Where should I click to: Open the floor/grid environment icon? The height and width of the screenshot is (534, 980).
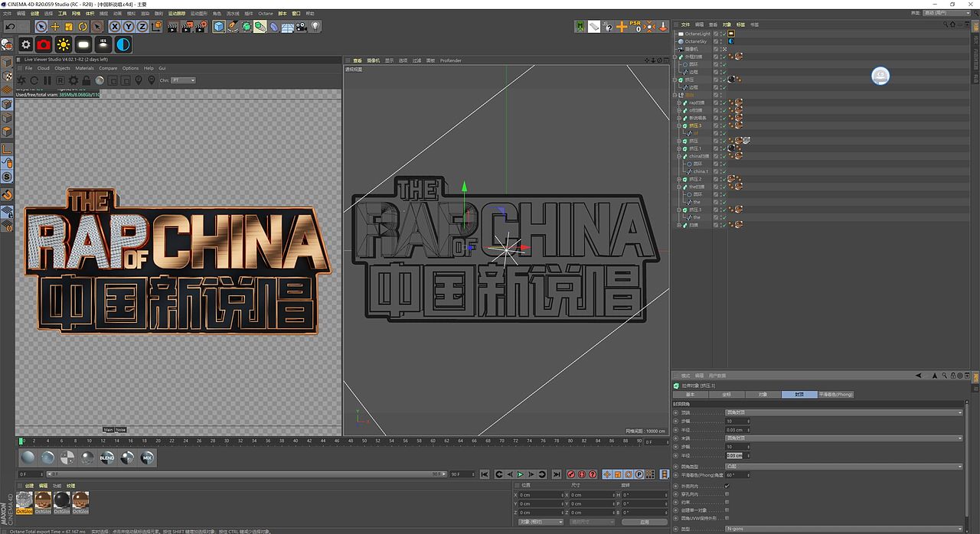(x=288, y=27)
